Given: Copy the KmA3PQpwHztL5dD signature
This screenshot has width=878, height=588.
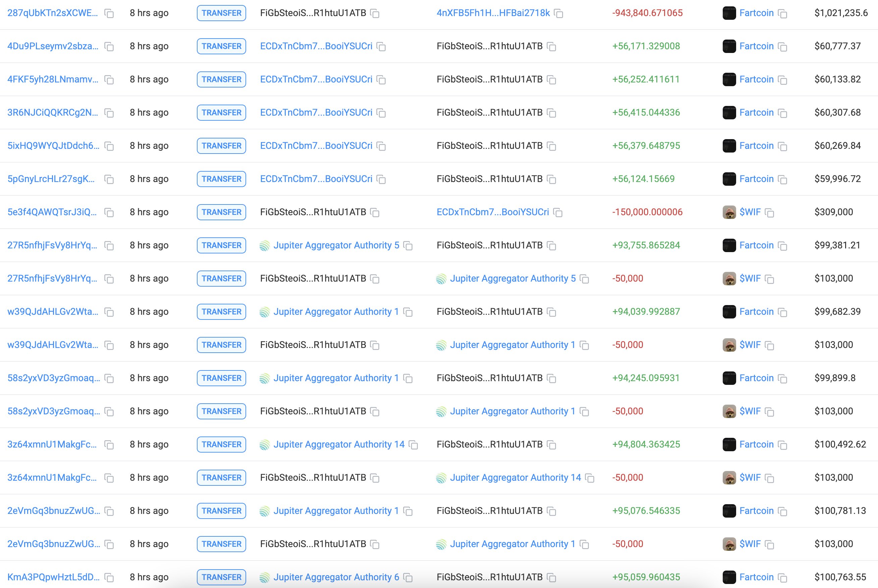Looking at the screenshot, I should click(x=109, y=578).
